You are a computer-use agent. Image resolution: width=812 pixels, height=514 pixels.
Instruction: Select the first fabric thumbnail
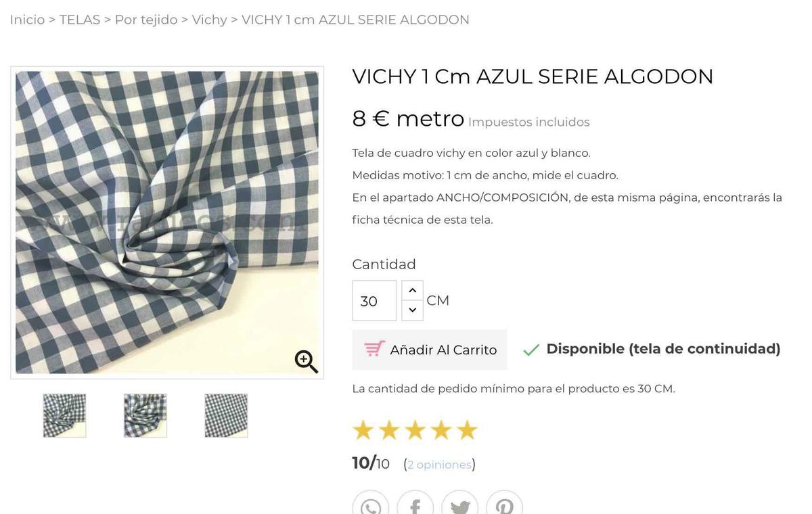(65, 415)
